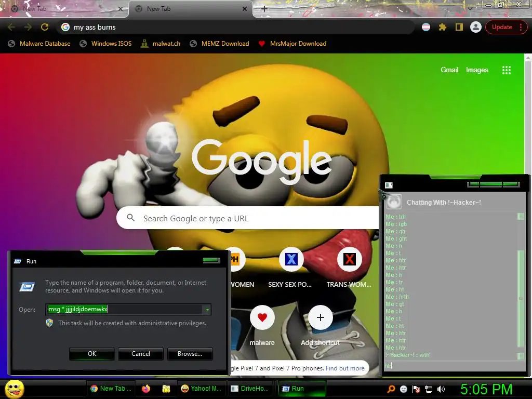This screenshot has height=399, width=532.
Task: Open the Gmail link
Action: tap(449, 70)
